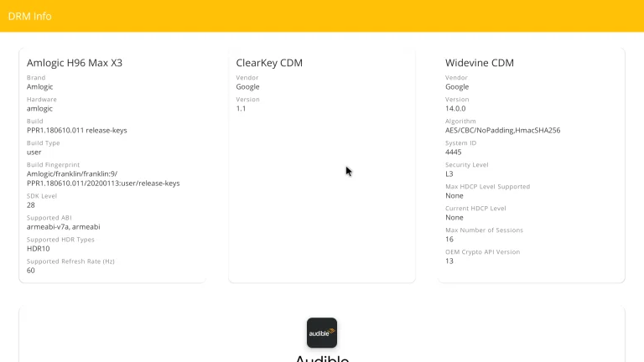Select the ClearKey CDM heading
The width and height of the screenshot is (644, 362).
(269, 63)
